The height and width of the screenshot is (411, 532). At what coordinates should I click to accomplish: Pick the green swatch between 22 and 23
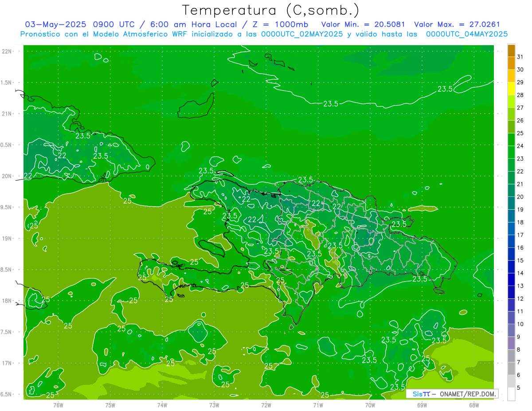[511, 165]
